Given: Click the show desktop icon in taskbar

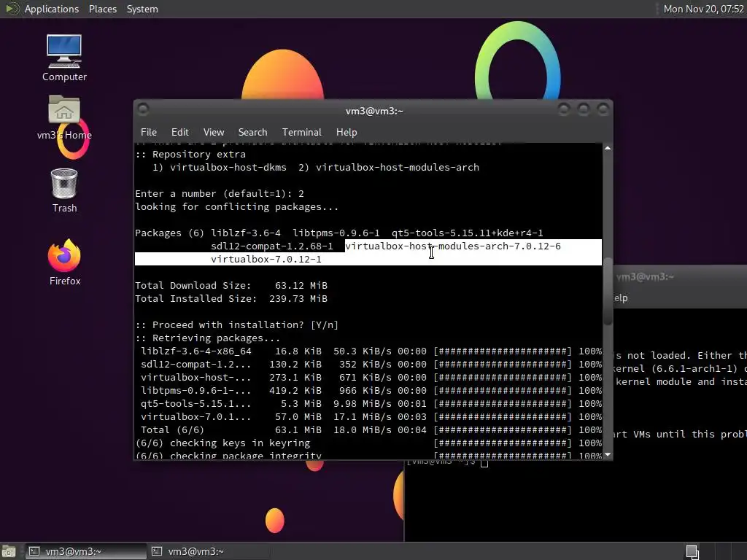Looking at the screenshot, I should [9, 551].
